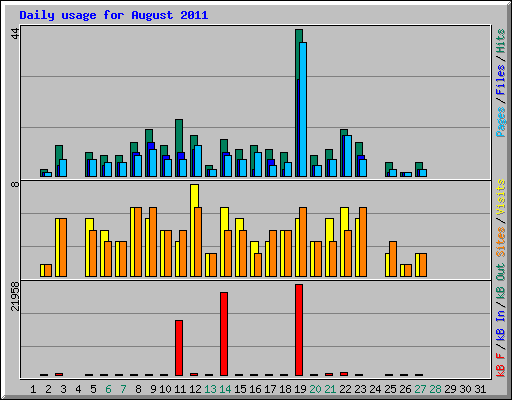Image resolution: width=512 pixels, height=400 pixels.
Task: Click day "31" on the x-axis
Action: (x=480, y=389)
